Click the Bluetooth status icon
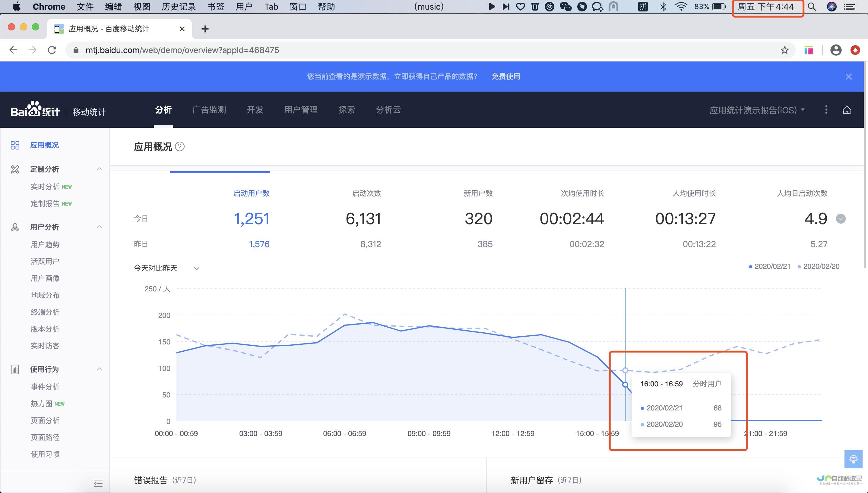The image size is (868, 493). [663, 6]
